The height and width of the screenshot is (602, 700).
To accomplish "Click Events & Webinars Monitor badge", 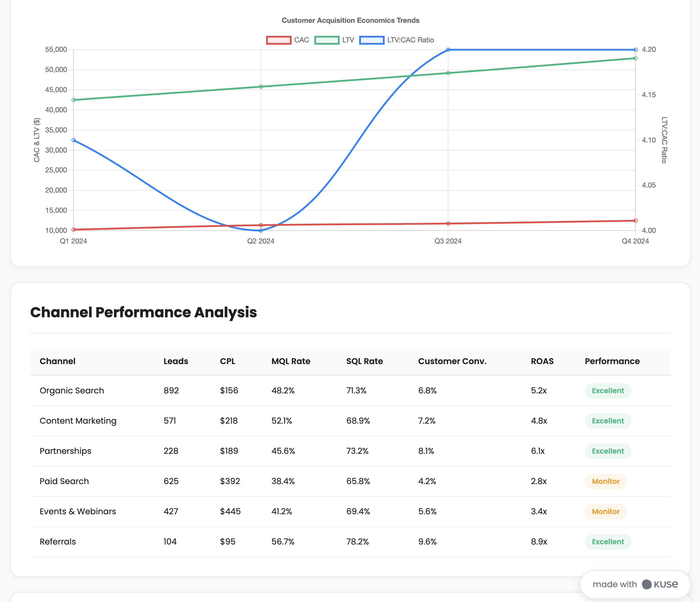I will [605, 512].
